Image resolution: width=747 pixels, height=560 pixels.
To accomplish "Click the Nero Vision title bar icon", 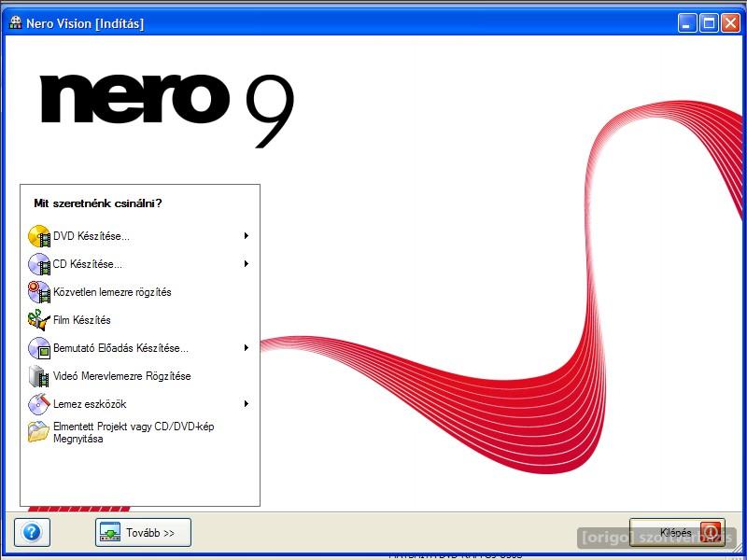I will tap(16, 22).
